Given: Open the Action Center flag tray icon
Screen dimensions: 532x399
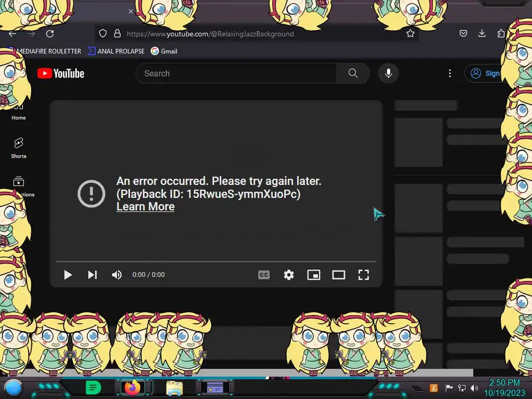Looking at the screenshot, I should coord(449,388).
